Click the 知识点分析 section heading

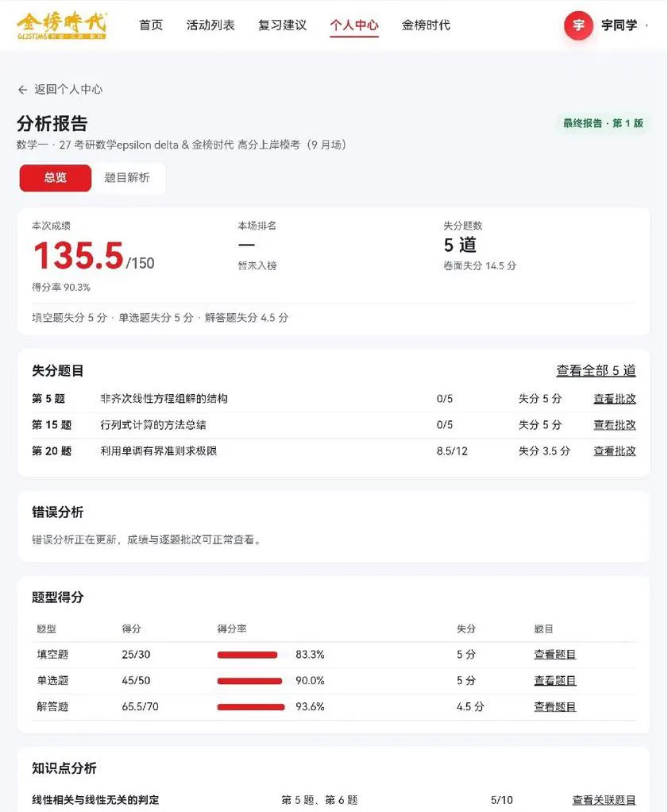pyautogui.click(x=64, y=768)
